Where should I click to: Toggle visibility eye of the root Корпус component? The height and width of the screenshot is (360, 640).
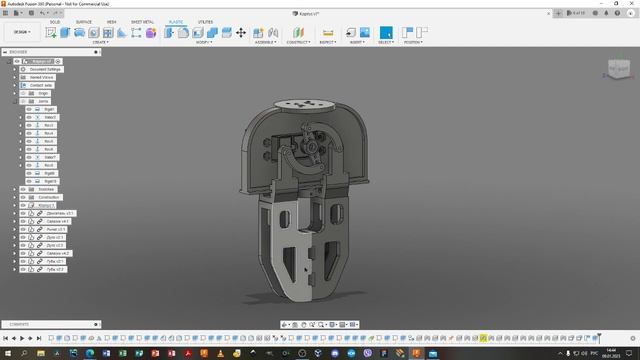coord(17,61)
